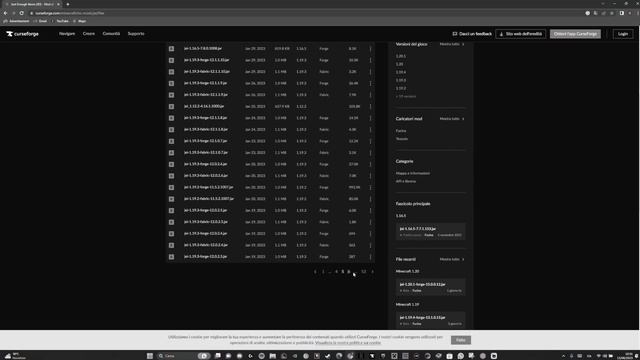Open API e libreria category
This screenshot has width=640, height=360.
[406, 181]
